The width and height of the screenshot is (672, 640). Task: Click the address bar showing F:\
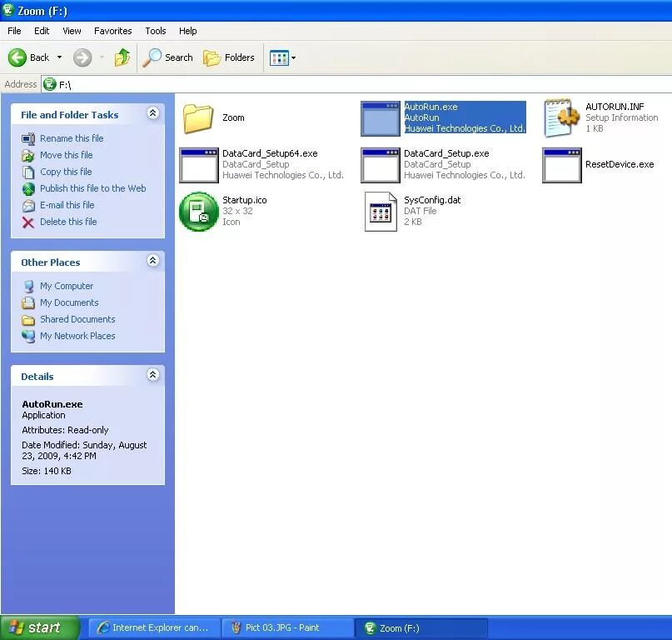(x=356, y=84)
